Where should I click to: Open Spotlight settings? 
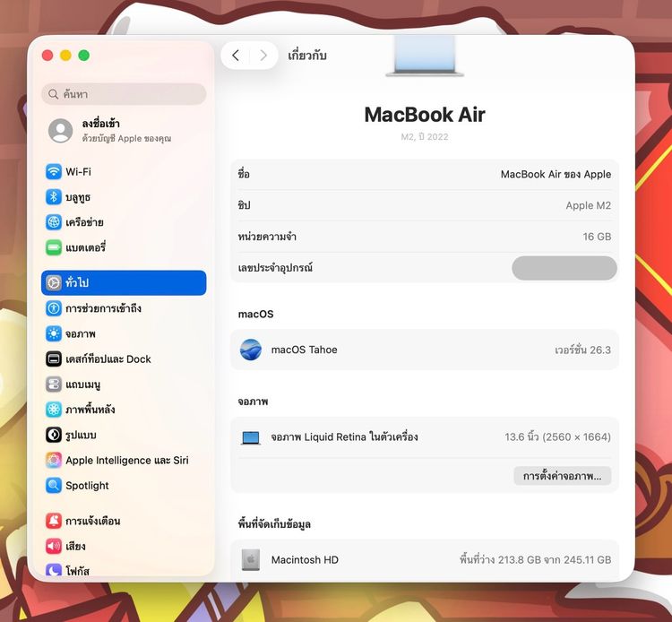point(124,485)
